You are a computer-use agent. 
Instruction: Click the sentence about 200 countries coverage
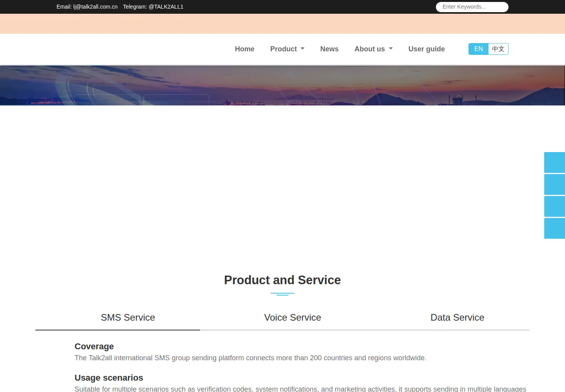250,358
